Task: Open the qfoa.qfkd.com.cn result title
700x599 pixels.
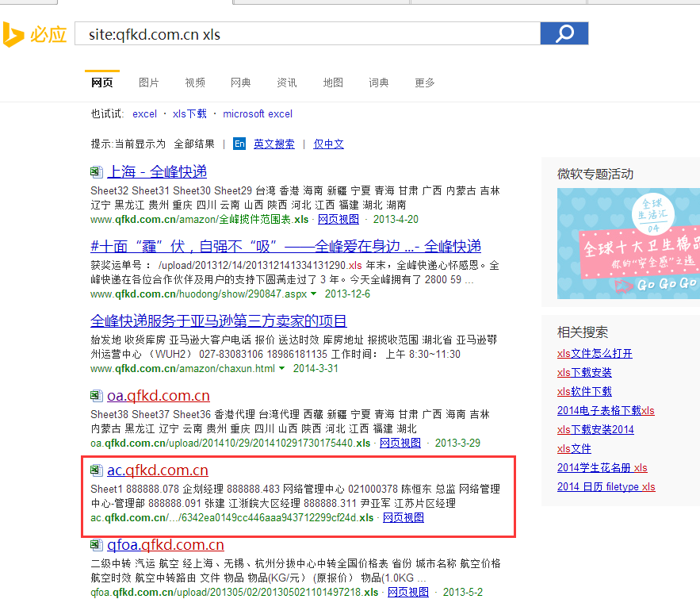Action: coord(166,544)
